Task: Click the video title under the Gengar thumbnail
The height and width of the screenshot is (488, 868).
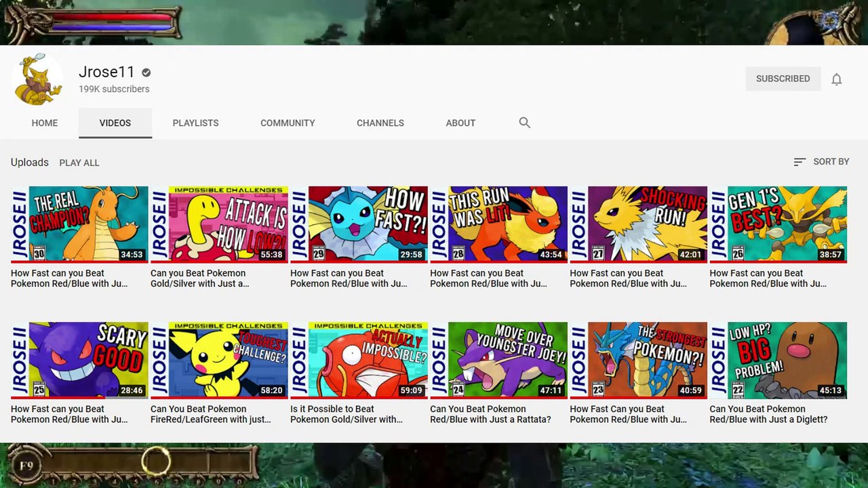Action: tap(69, 414)
